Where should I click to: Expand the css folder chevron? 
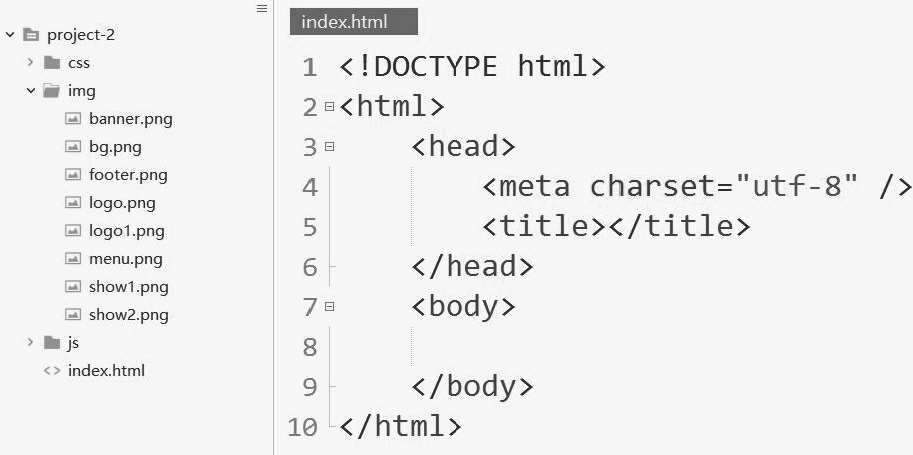[x=31, y=62]
